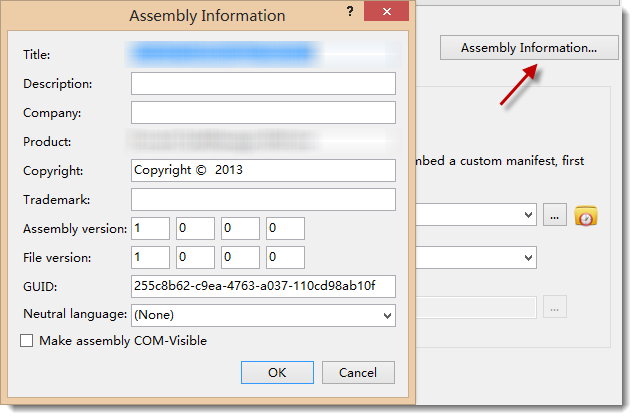This screenshot has height=420, width=637.
Task: Close the Assembly Information dialog
Action: [x=386, y=11]
